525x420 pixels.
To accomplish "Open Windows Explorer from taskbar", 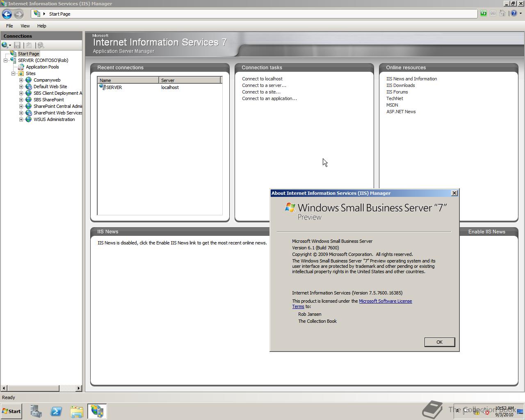I will tap(77, 411).
